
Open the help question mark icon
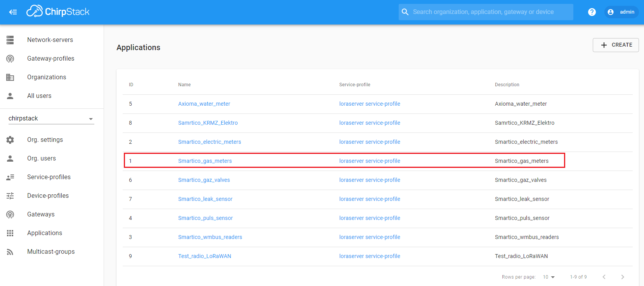pyautogui.click(x=592, y=12)
